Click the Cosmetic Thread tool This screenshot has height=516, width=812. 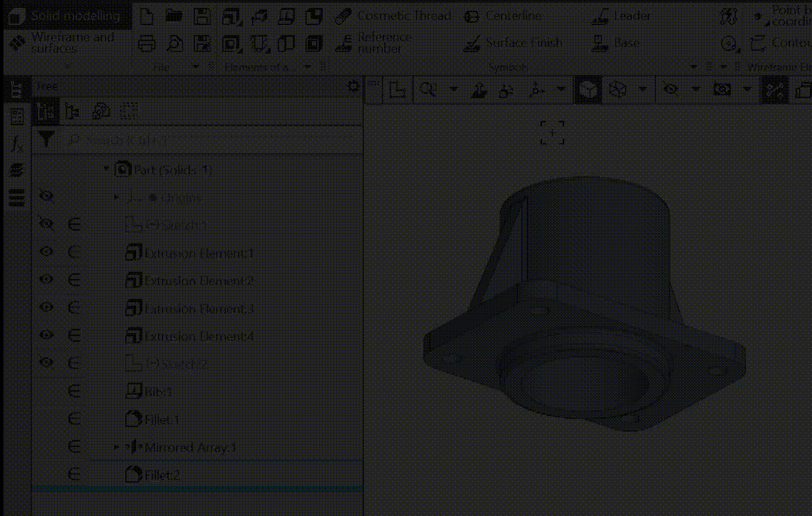[x=392, y=16]
